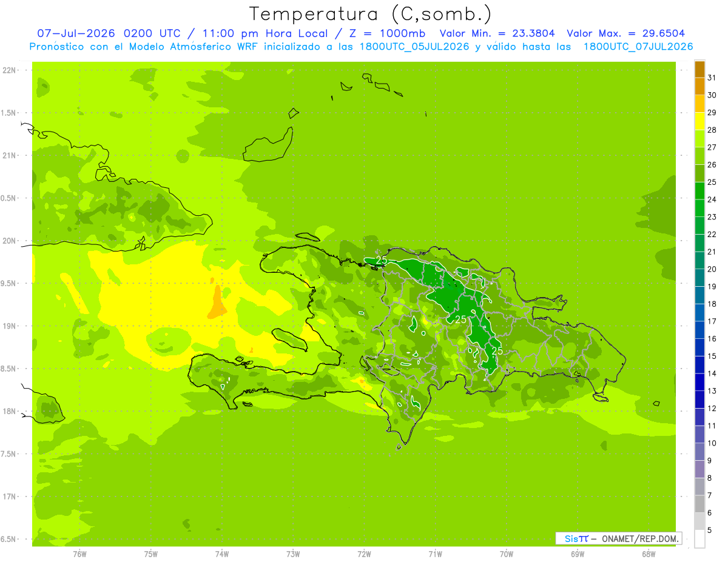Click the '19N' latitude label
This screenshot has height=562, width=728.
[x=10, y=326]
